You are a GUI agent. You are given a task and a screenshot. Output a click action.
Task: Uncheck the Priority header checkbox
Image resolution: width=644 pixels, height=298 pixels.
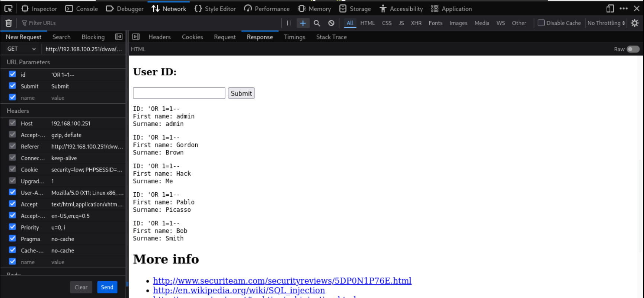coord(12,227)
